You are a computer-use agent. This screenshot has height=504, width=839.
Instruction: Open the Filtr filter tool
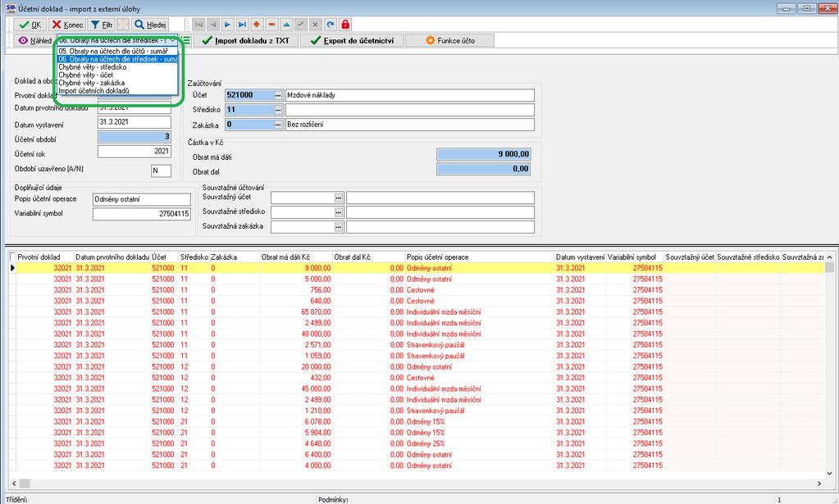(101, 25)
